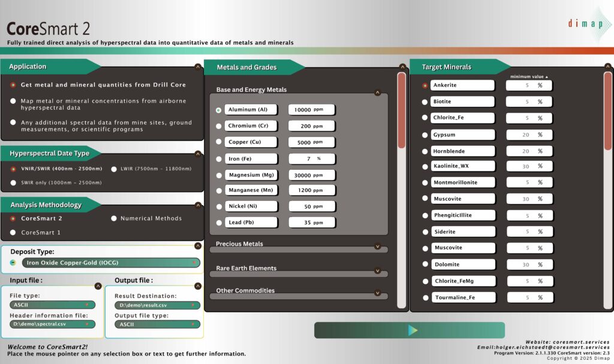
Task: Click the Nickel (Ni) metal label button
Action: click(251, 206)
